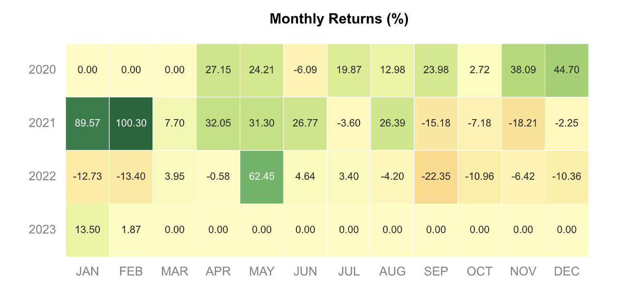Click the February 2021 cell showing 100.30

(131, 123)
